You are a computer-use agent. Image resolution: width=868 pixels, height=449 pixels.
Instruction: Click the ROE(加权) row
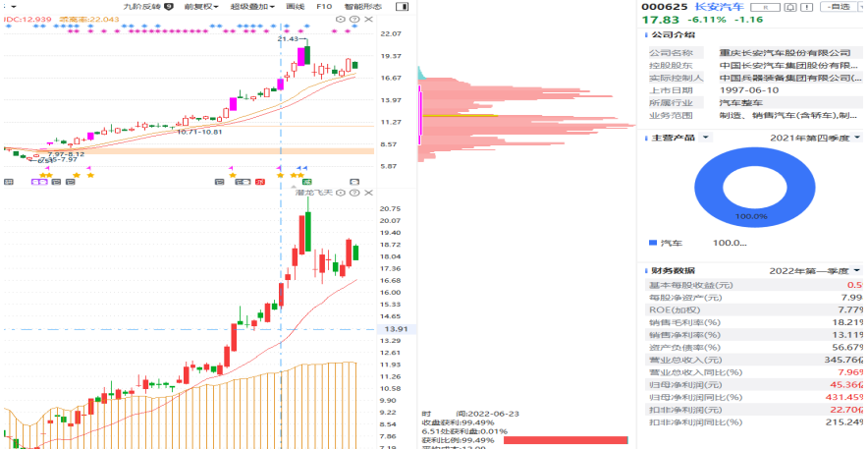pos(754,310)
